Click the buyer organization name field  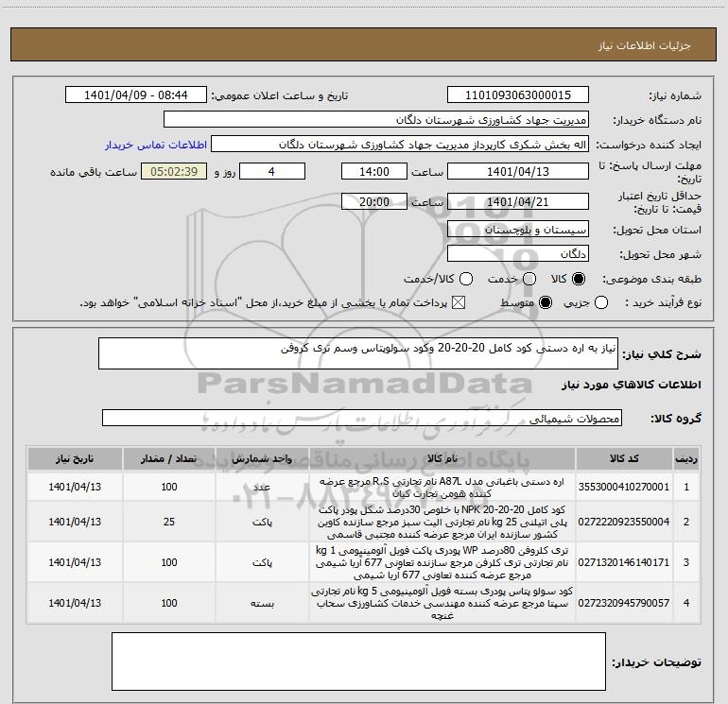(x=376, y=120)
